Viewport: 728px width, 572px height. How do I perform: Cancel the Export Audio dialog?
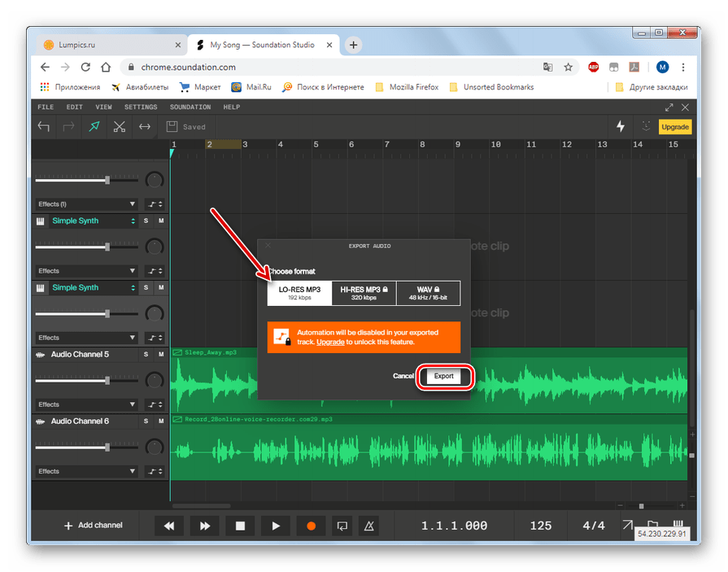[403, 377]
